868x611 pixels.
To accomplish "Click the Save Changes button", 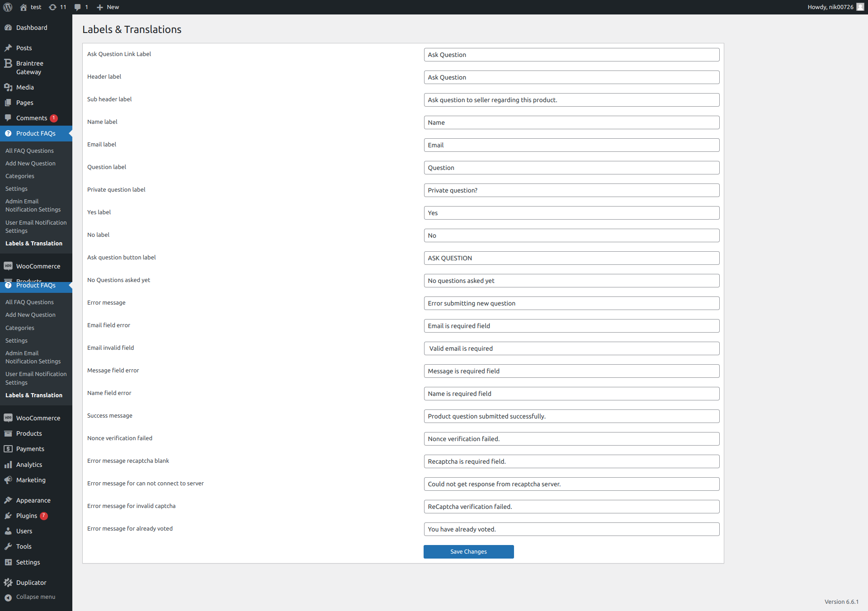I will 468,552.
